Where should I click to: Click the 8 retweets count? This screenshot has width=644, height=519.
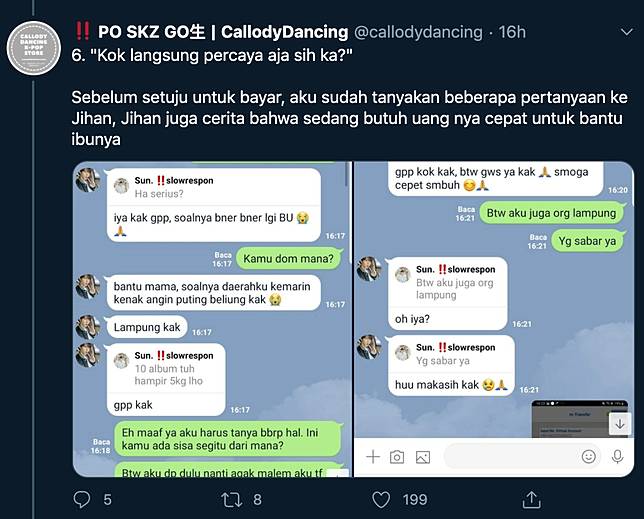click(257, 500)
